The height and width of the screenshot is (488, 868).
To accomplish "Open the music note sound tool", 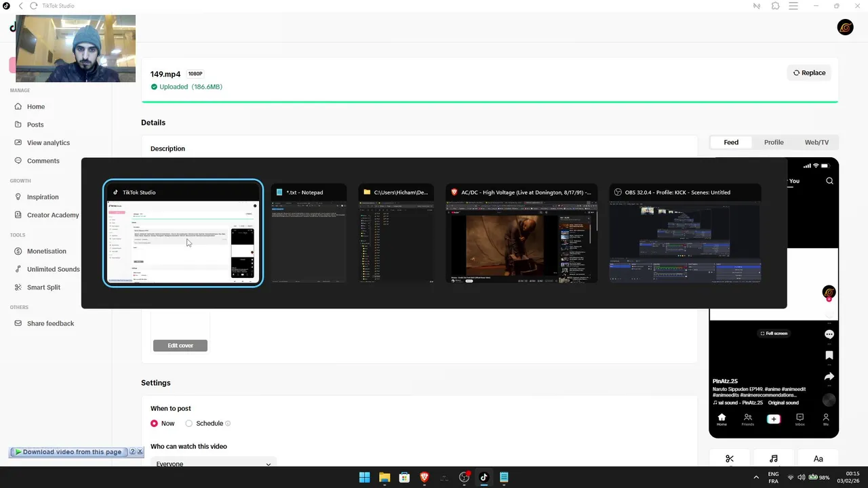I will (x=774, y=459).
